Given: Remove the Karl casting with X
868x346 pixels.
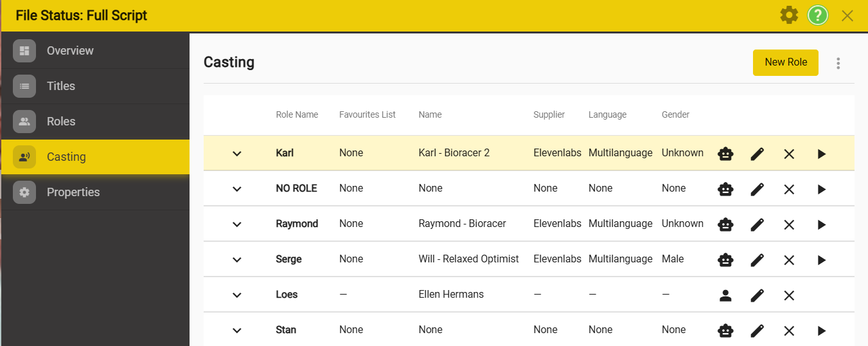Looking at the screenshot, I should tap(790, 154).
